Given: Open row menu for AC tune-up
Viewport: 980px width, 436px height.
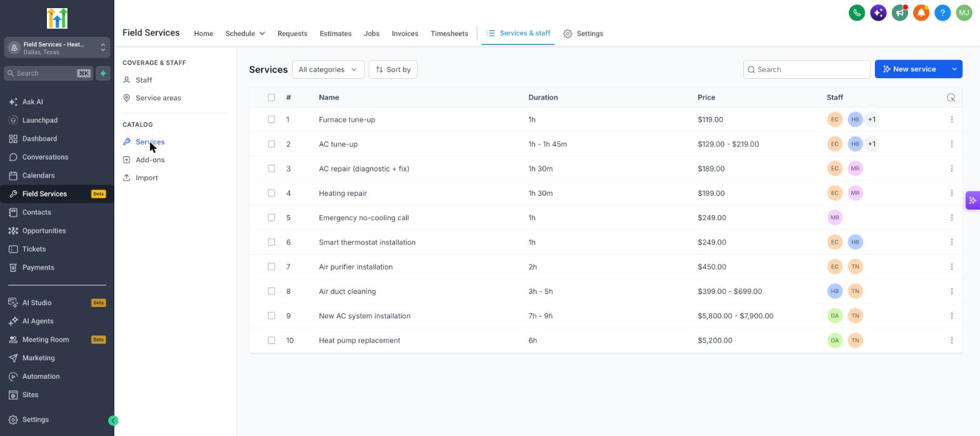Looking at the screenshot, I should point(951,144).
